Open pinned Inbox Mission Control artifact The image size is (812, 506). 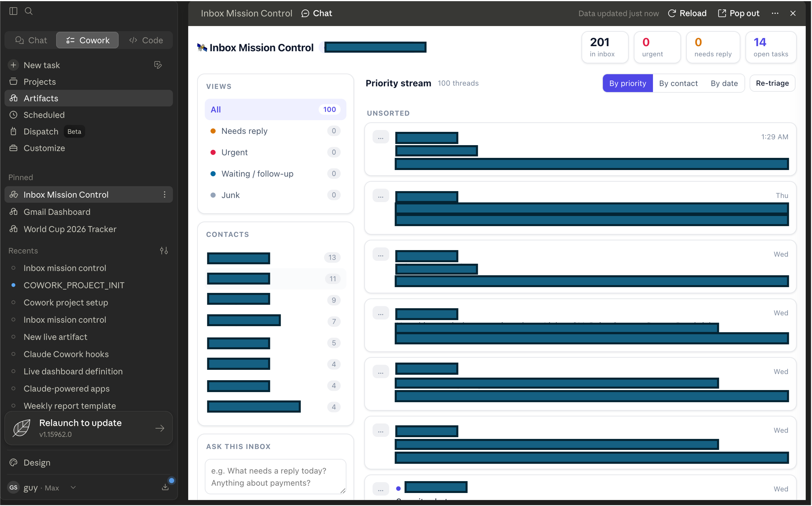pyautogui.click(x=89, y=194)
